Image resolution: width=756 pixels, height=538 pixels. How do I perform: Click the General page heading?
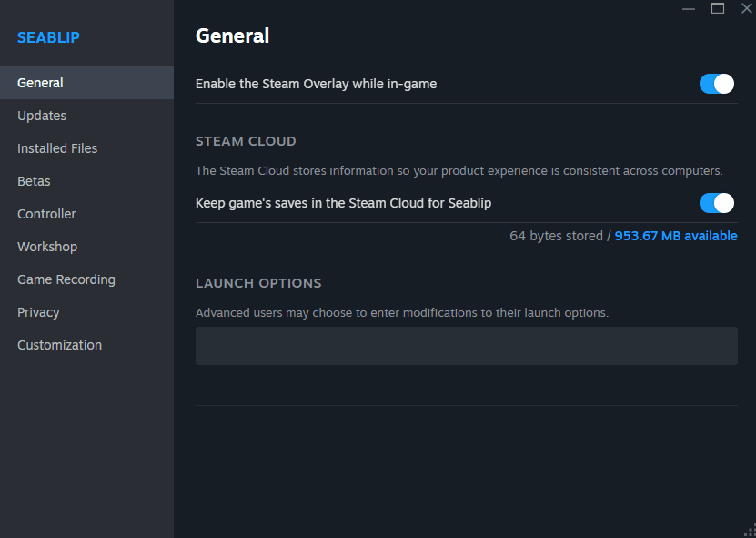coord(232,36)
